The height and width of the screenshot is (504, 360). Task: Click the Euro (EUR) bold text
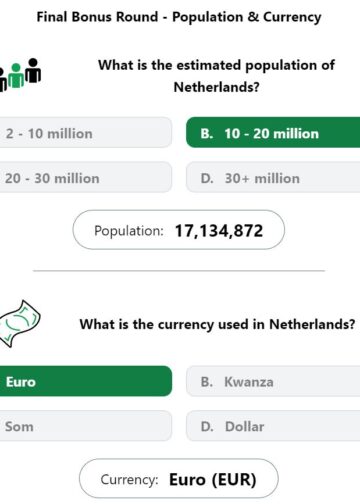(213, 480)
